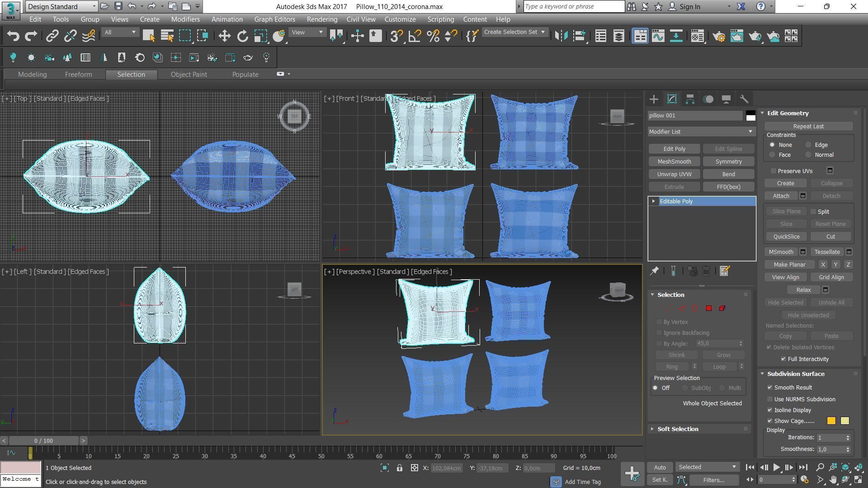Toggle Angle Snap in toolbar
Viewport: 868px width, 488px height.
415,36
